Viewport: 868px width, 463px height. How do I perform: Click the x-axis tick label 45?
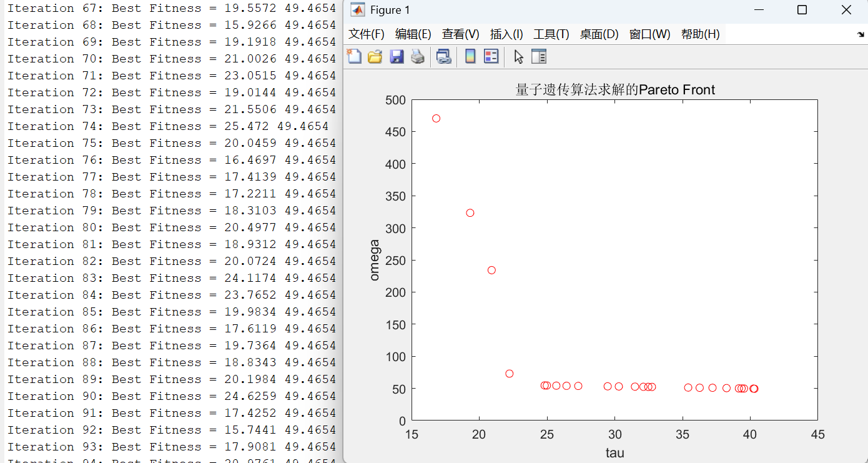coord(817,435)
